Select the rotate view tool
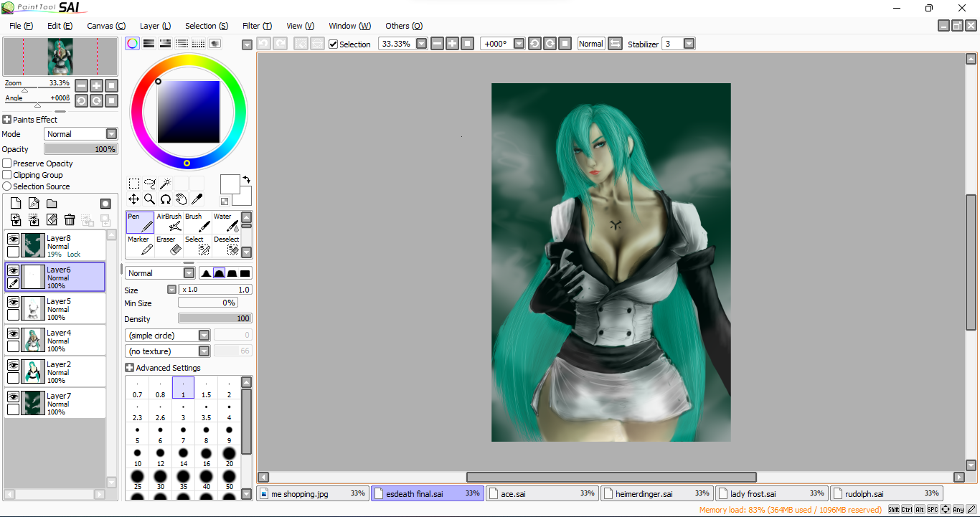The height and width of the screenshot is (517, 980). point(166,199)
